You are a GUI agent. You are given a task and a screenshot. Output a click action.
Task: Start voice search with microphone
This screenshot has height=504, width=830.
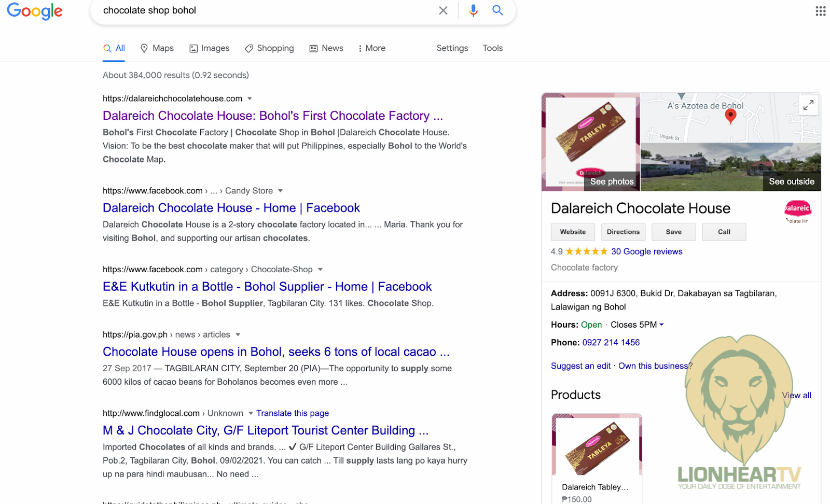(473, 10)
